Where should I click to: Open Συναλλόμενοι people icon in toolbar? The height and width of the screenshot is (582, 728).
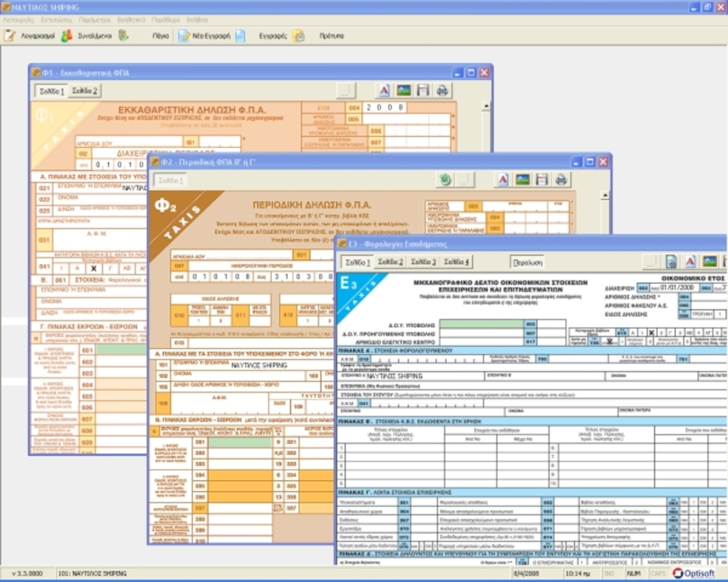[67, 36]
